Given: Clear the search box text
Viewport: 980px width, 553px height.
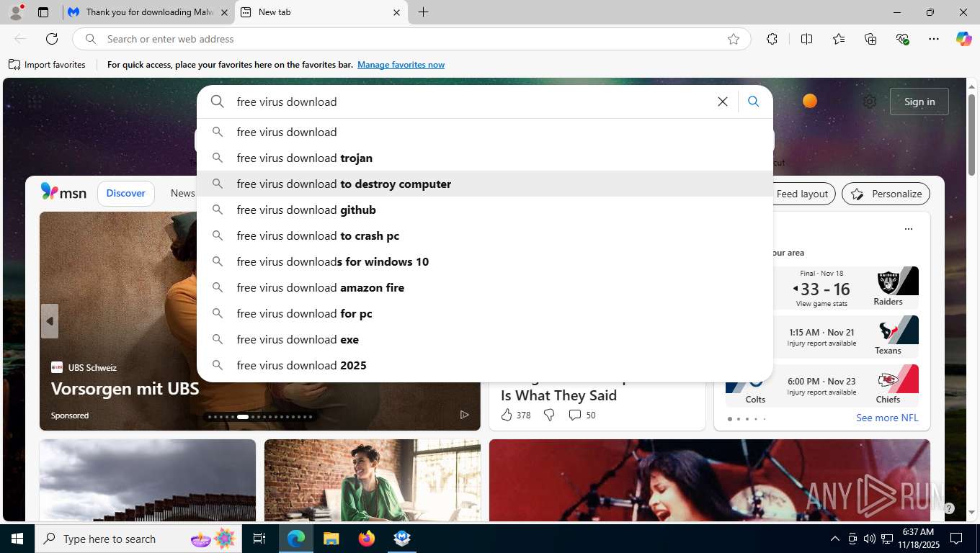Looking at the screenshot, I should [723, 102].
